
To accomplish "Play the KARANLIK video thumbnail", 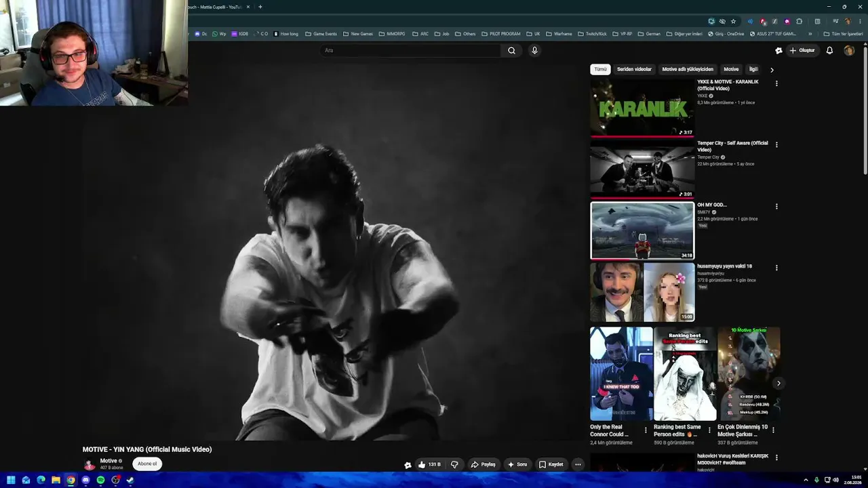I will [x=642, y=108].
